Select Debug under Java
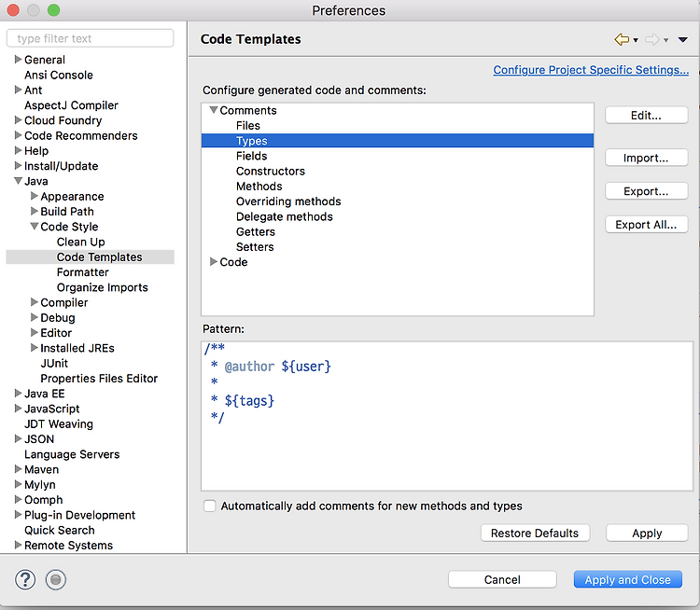 (58, 318)
